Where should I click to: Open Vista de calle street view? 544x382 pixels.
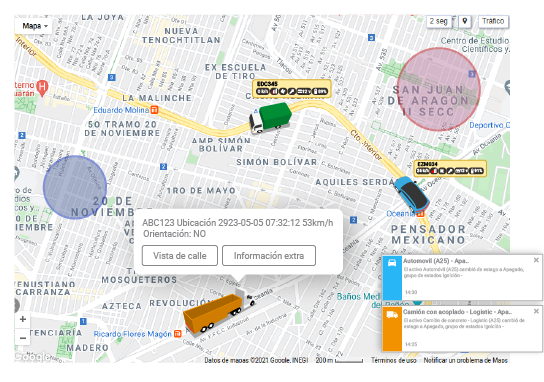pos(180,256)
